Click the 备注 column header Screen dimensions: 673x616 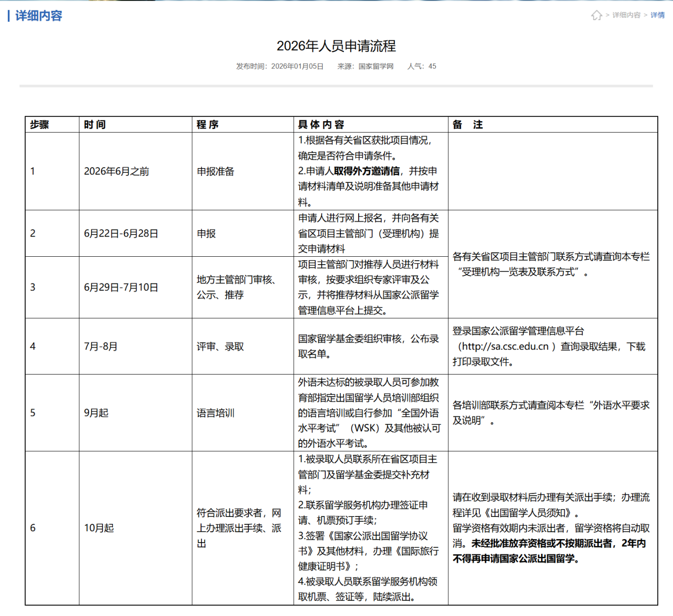pyautogui.click(x=468, y=125)
